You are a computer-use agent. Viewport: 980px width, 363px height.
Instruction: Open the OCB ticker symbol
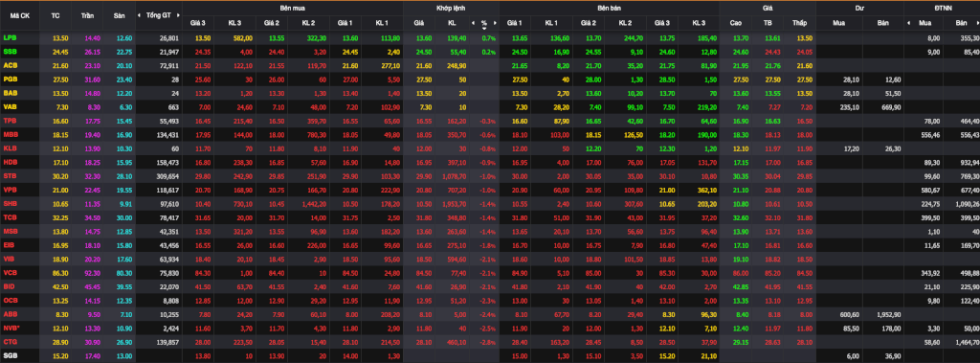pos(10,300)
